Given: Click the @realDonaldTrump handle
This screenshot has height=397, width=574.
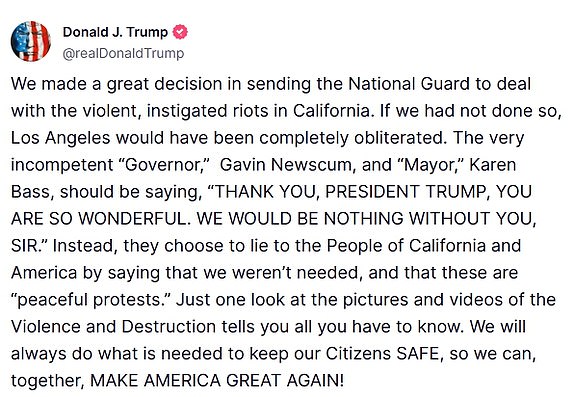Looking at the screenshot, I should tap(123, 53).
